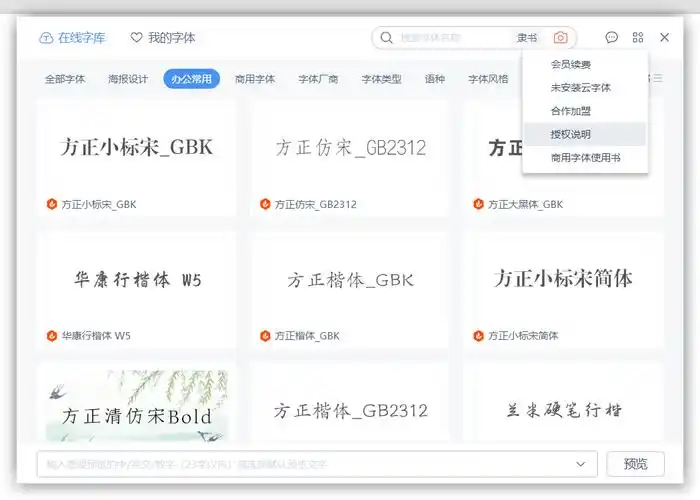
Task: Switch to 我的字体 tab
Action: click(x=162, y=38)
